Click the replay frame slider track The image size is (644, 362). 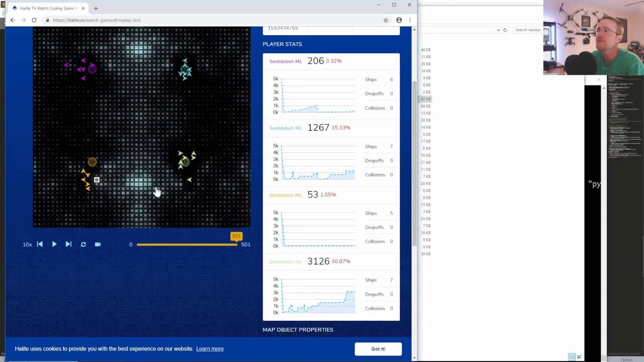(187, 244)
